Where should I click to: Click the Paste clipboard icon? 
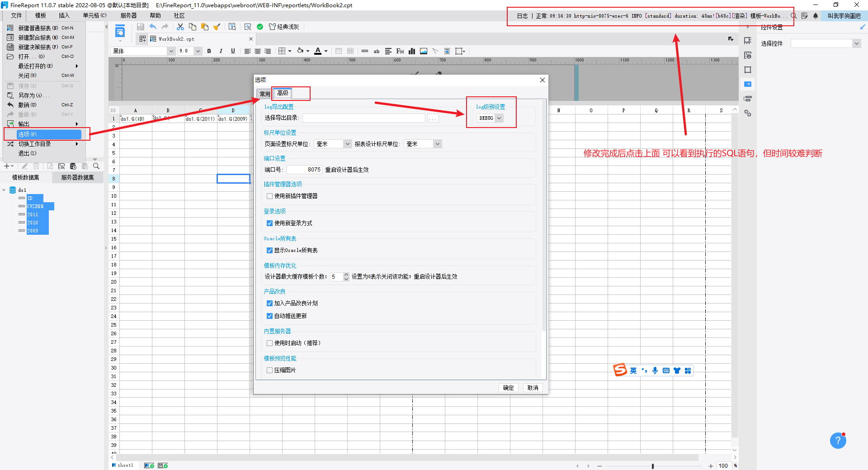205,27
